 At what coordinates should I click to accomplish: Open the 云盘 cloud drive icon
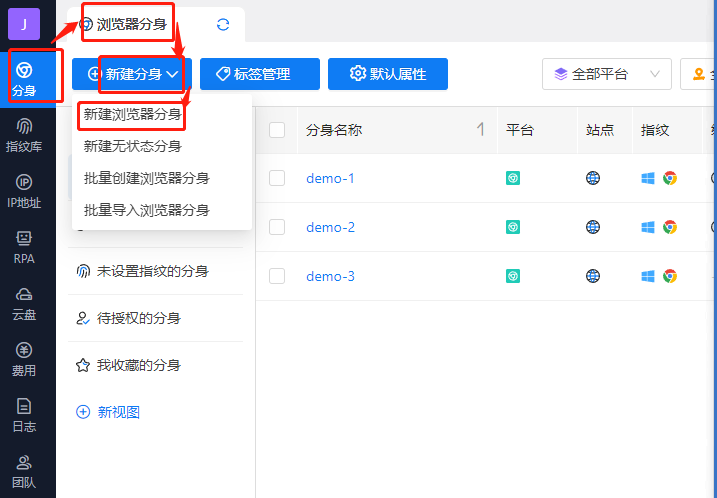click(25, 302)
